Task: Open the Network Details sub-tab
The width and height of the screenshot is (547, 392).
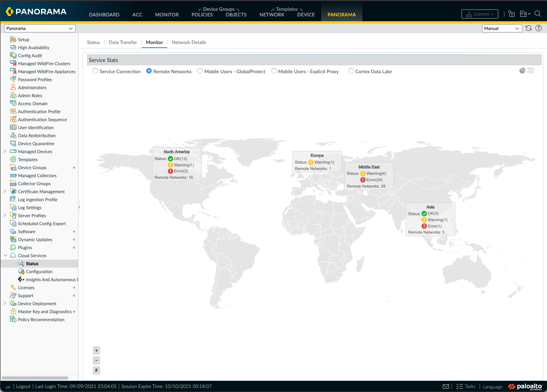Action: point(189,42)
